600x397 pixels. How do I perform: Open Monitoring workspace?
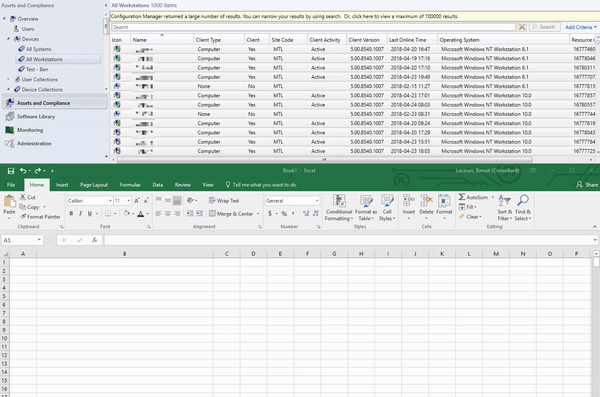30,130
